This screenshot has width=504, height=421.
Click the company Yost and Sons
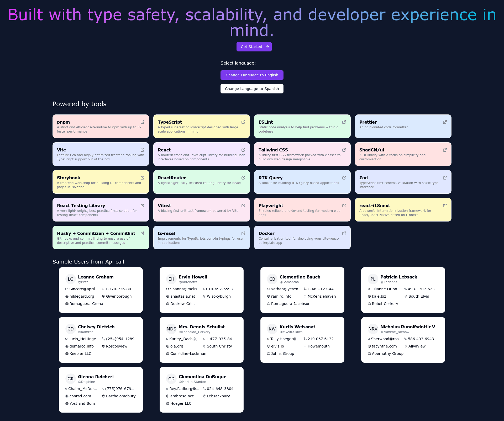tap(82, 403)
